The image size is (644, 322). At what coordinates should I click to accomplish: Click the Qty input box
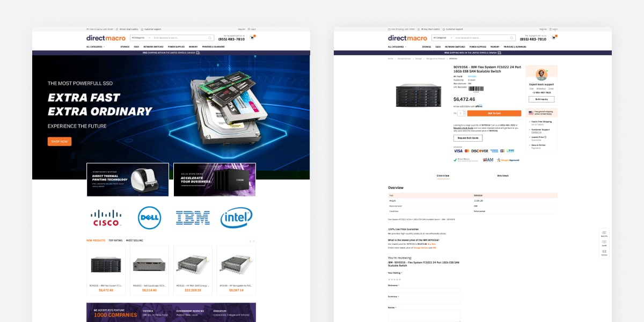pyautogui.click(x=462, y=113)
